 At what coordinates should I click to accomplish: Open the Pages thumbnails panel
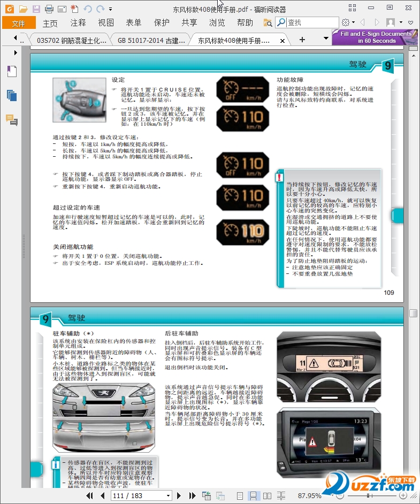click(x=12, y=95)
